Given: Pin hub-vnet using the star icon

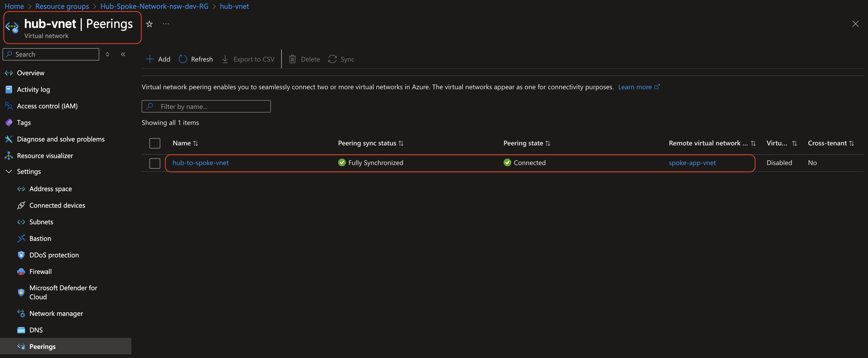Looking at the screenshot, I should point(149,24).
